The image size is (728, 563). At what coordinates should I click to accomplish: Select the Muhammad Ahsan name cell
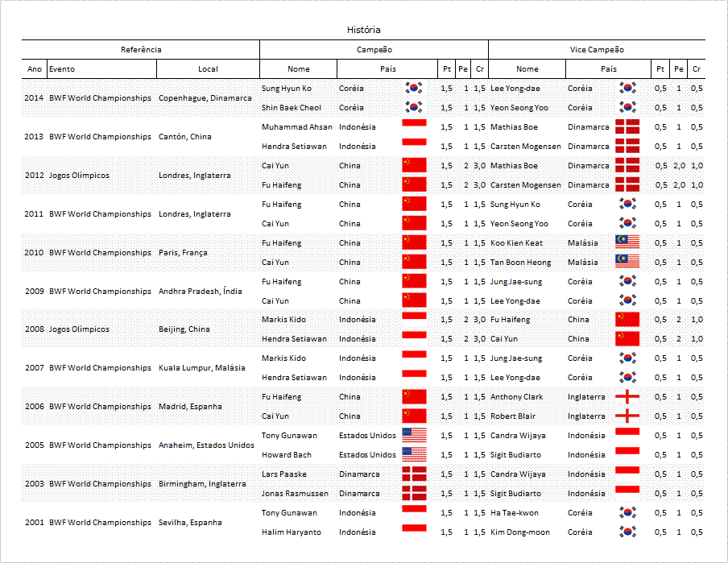296,126
